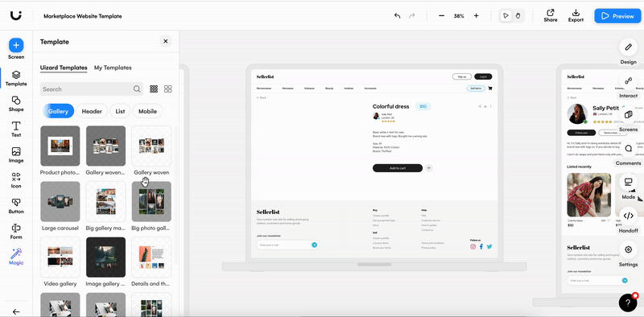Click the Facebook icon in footer
The height and width of the screenshot is (317, 644).
pyautogui.click(x=481, y=247)
